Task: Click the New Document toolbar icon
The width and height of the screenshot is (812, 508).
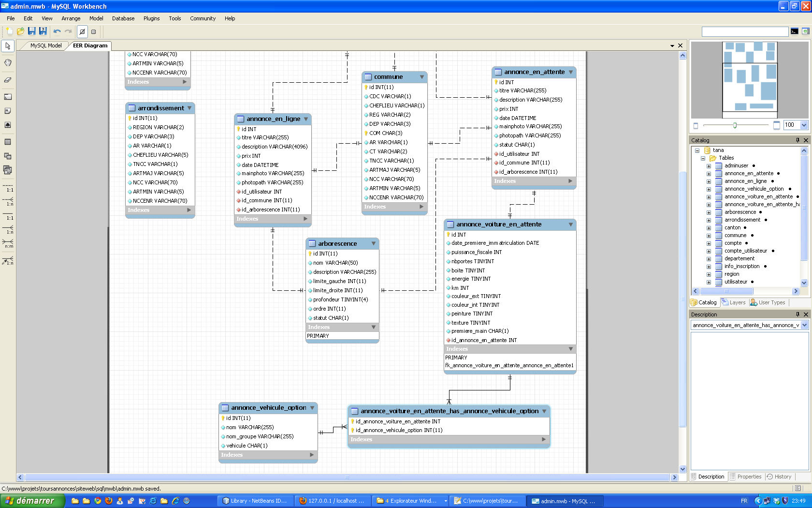Action: click(10, 31)
